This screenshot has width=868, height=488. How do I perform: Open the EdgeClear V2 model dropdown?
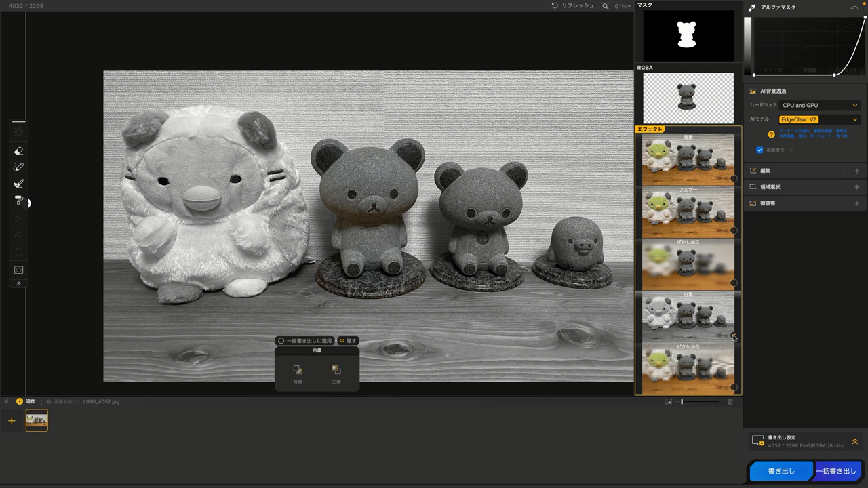pyautogui.click(x=819, y=119)
